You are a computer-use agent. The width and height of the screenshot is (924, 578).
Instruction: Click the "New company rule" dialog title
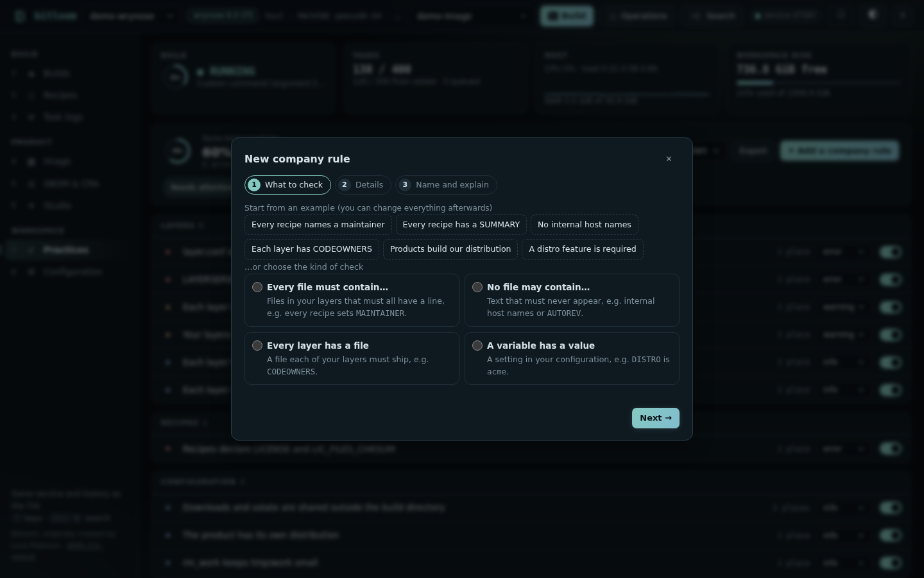click(297, 159)
